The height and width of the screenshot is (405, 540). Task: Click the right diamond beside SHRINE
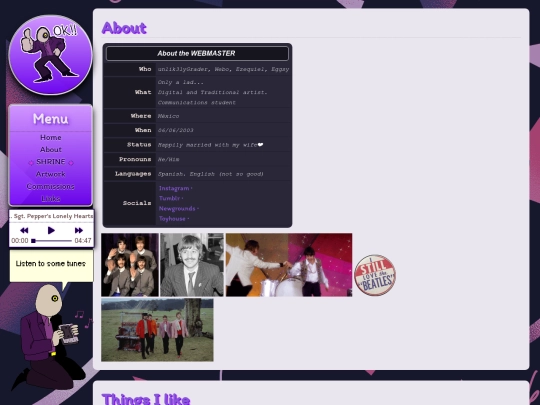click(71, 163)
